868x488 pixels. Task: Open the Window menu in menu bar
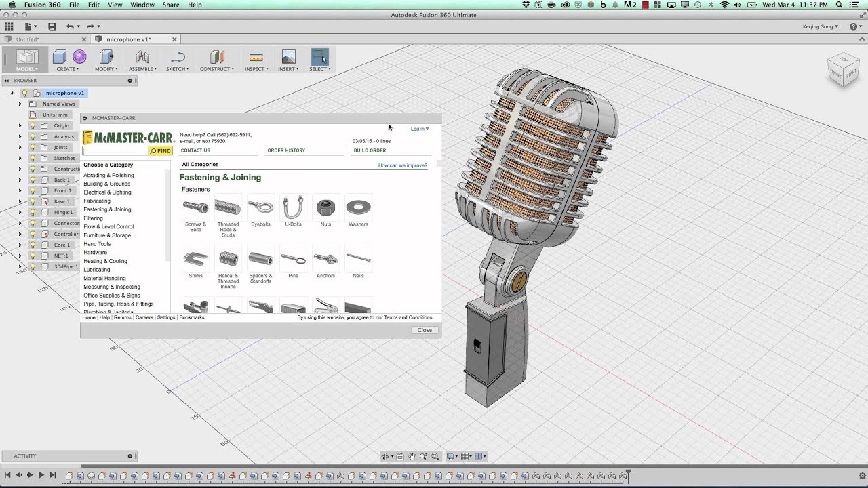coord(142,5)
